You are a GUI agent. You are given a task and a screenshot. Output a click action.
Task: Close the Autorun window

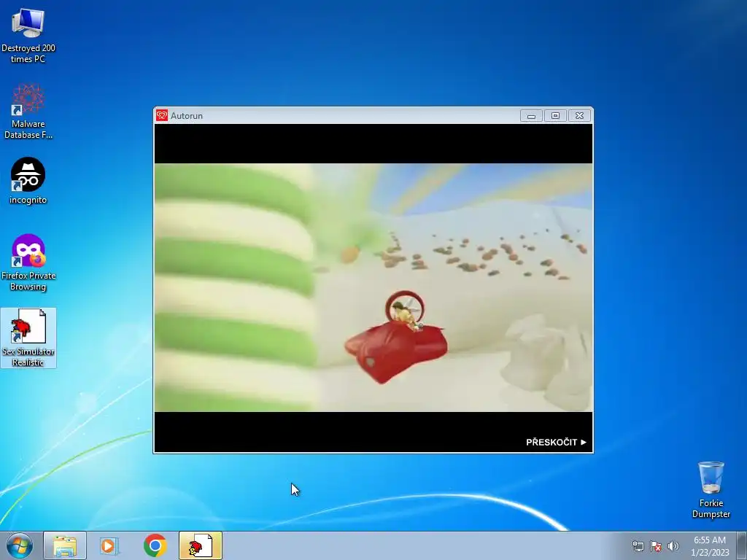tap(579, 116)
